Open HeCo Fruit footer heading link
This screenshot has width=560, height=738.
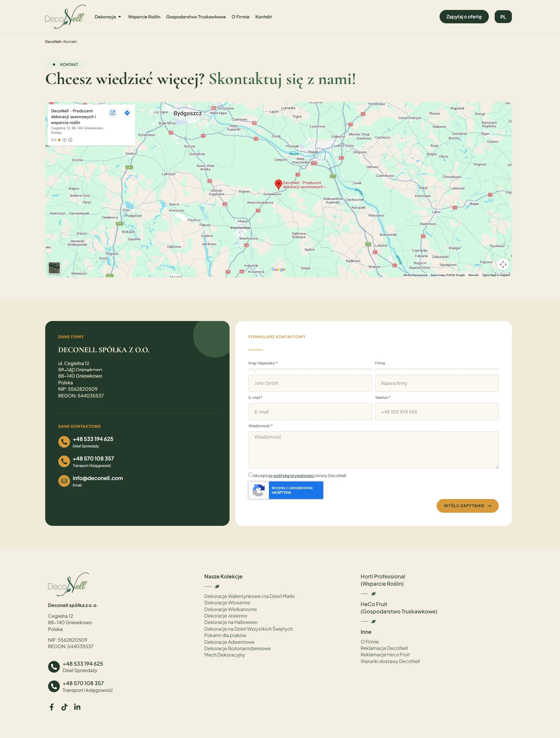399,608
